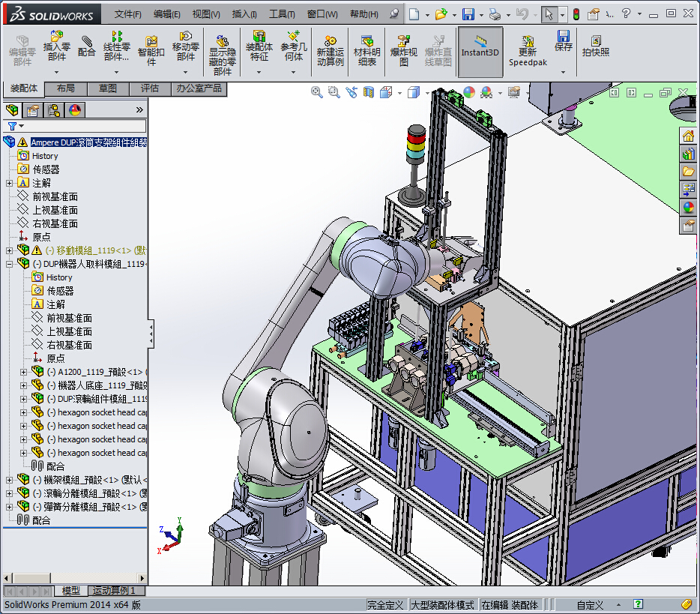Switch to the 评估 (Evaluate) tab
The height and width of the screenshot is (614, 700).
[x=150, y=88]
